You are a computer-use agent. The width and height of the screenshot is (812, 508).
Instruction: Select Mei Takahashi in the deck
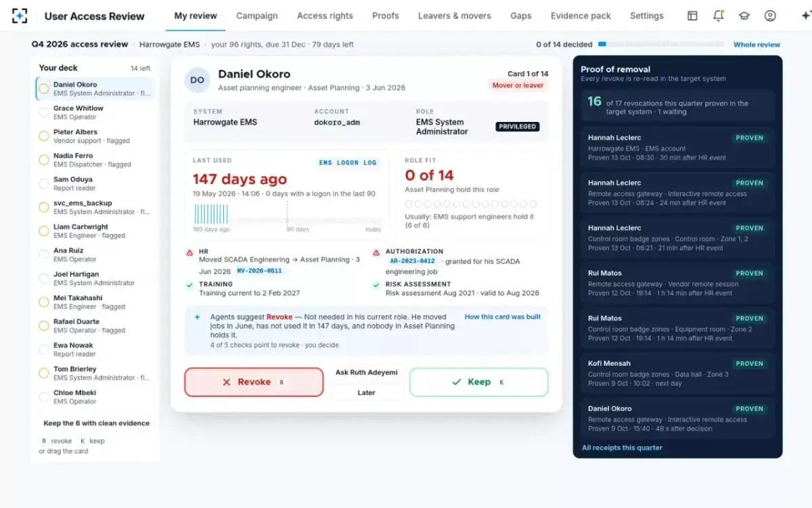click(95, 302)
